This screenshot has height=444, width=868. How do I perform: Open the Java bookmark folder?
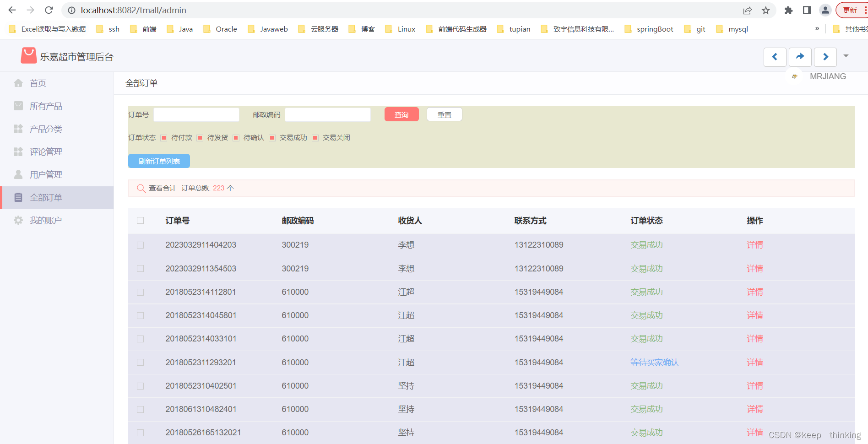coord(179,29)
